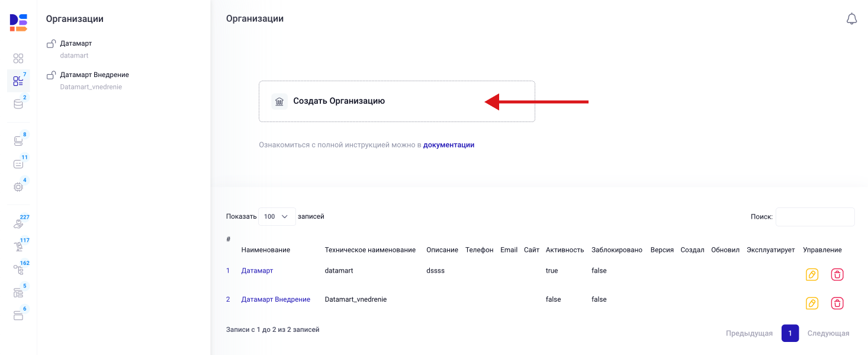Viewport: 868px width, 355px height.
Task: Open the tree hierarchy icon with badge 162
Action: pyautogui.click(x=18, y=270)
